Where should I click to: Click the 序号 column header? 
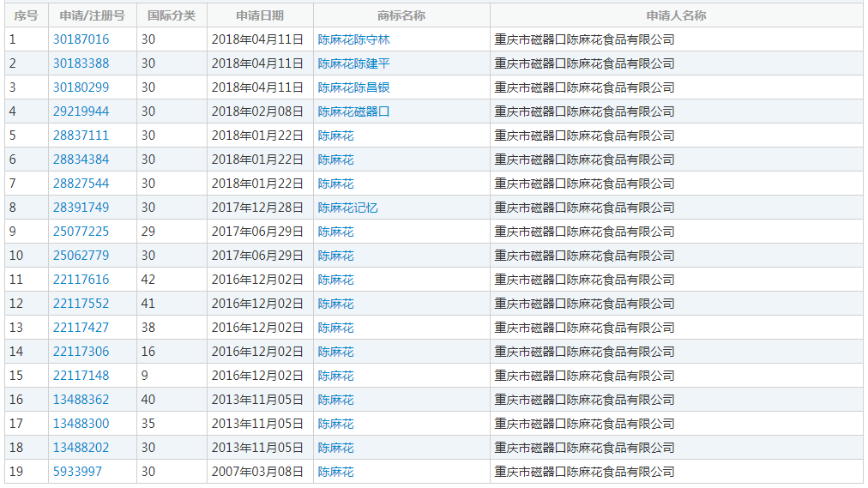(x=26, y=15)
